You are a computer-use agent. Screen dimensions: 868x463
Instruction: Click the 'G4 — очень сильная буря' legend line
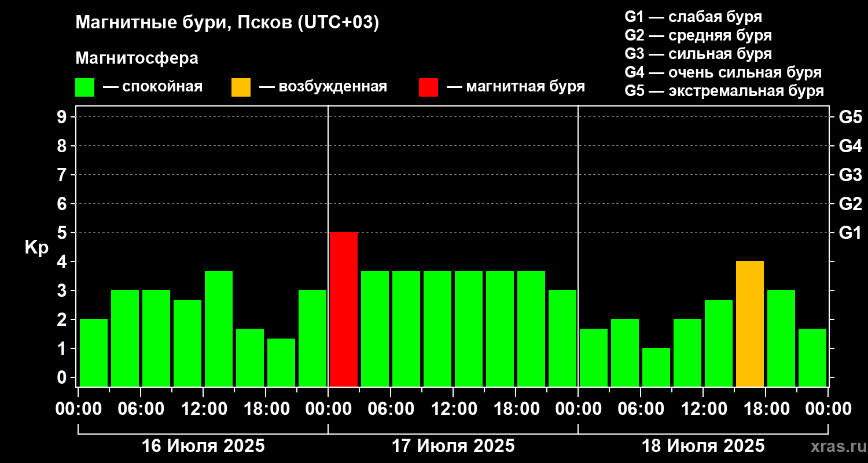coord(723,72)
